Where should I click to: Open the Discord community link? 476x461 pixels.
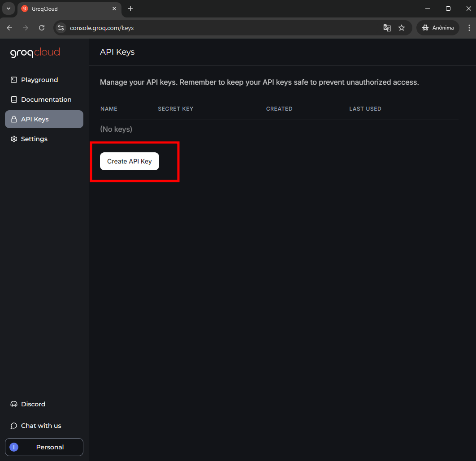coord(32,404)
